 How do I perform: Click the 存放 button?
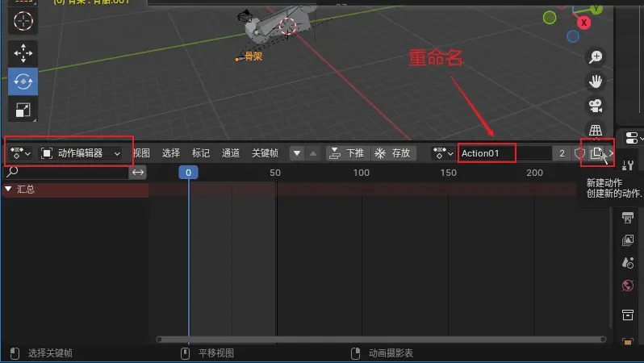tap(391, 153)
